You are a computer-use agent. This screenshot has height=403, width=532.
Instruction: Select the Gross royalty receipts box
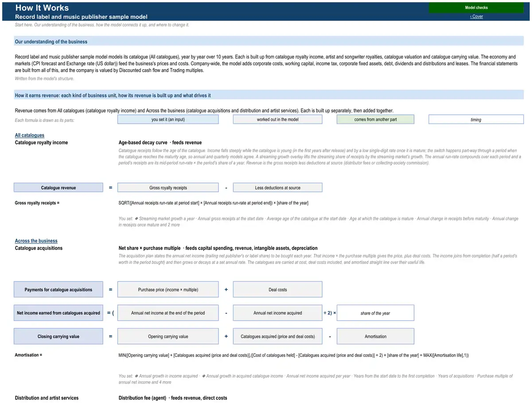[x=168, y=188]
